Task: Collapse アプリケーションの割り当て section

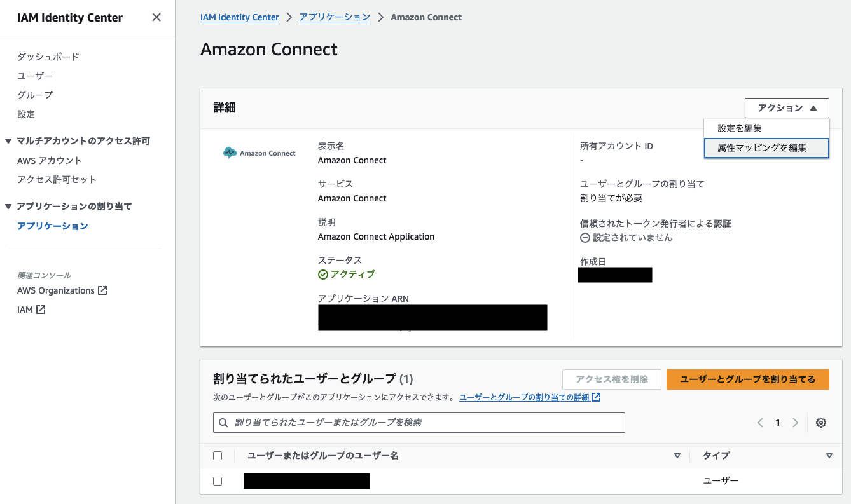Action: point(8,207)
